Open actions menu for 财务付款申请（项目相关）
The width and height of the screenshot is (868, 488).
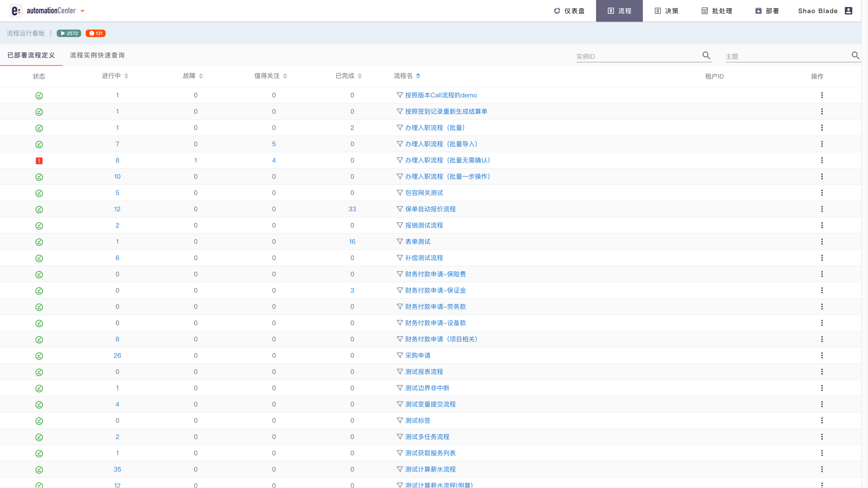(x=822, y=339)
